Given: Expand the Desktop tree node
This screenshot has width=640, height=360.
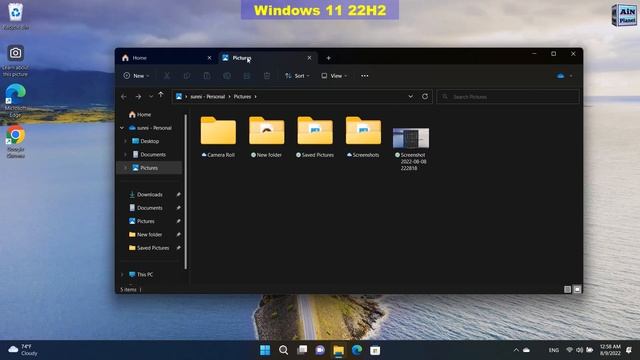Looking at the screenshot, I should pos(126,141).
